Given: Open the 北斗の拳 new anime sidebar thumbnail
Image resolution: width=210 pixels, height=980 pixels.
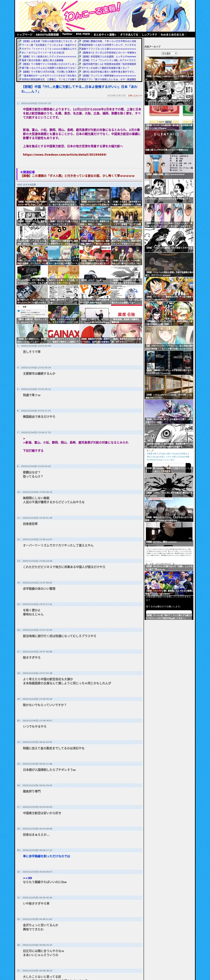Looking at the screenshot, I should pyautogui.click(x=169, y=412).
